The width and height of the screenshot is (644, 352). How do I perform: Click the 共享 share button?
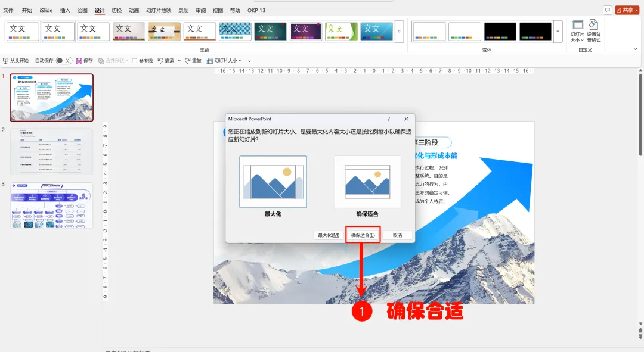[627, 10]
